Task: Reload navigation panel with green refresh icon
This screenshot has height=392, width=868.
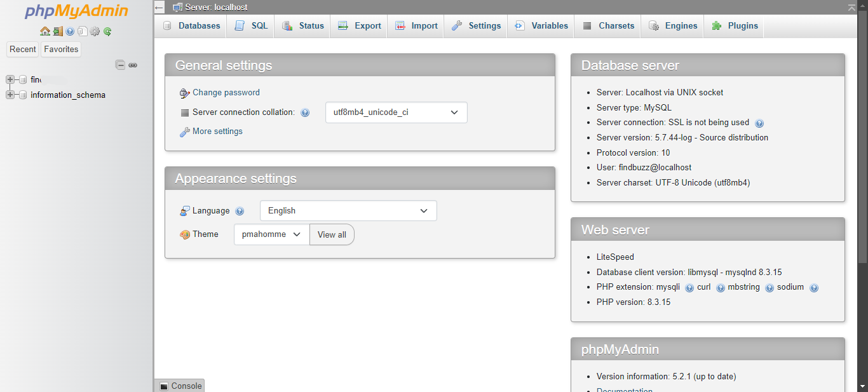Action: coord(107,31)
